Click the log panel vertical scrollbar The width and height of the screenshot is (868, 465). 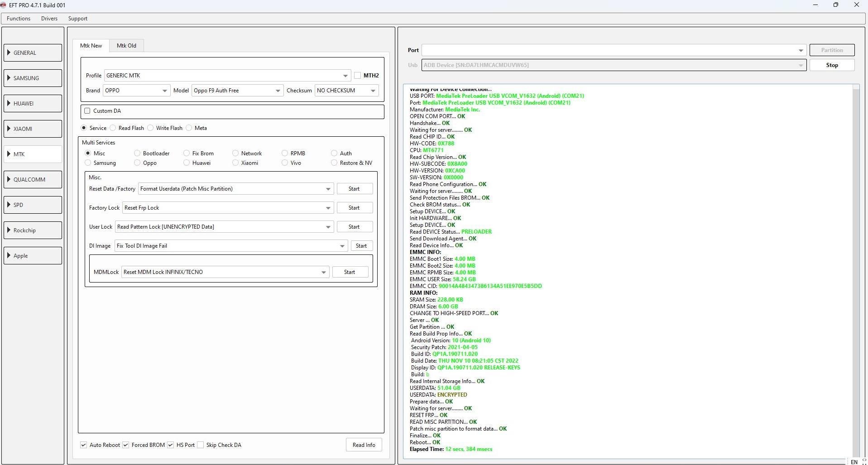(x=856, y=272)
